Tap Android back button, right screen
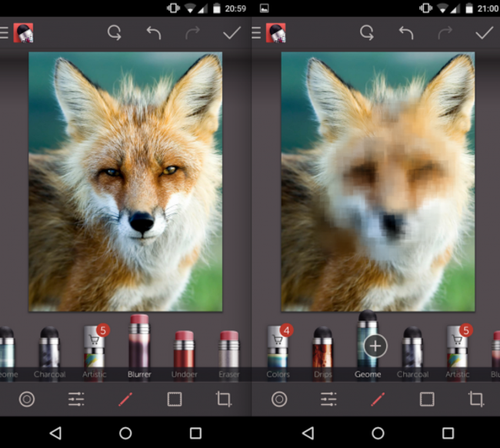 pos(308,433)
